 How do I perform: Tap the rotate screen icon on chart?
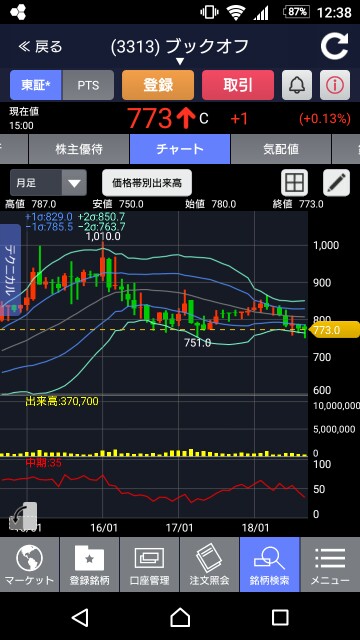[x=23, y=516]
